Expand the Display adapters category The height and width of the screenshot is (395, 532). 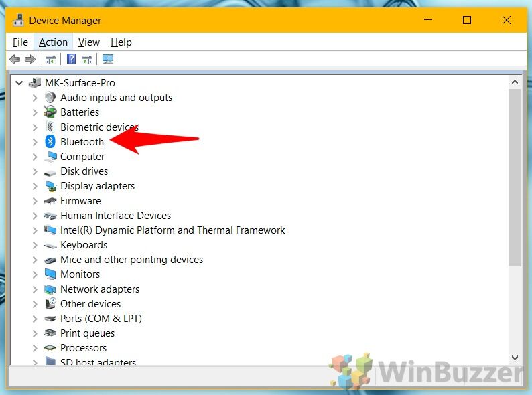point(35,186)
